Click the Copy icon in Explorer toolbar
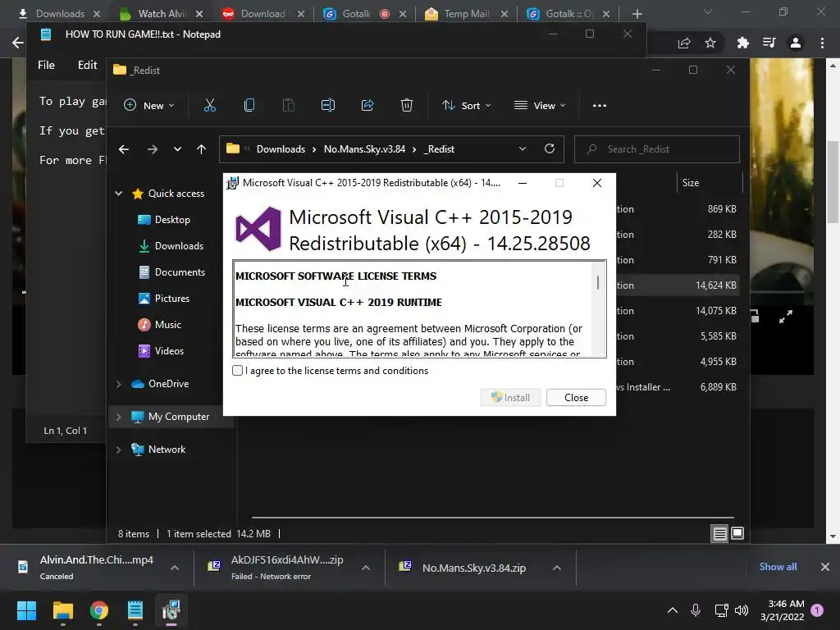 (x=249, y=106)
